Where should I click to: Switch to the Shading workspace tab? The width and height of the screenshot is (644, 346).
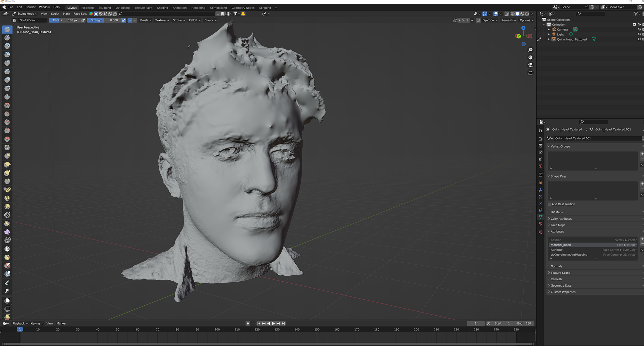pos(162,8)
